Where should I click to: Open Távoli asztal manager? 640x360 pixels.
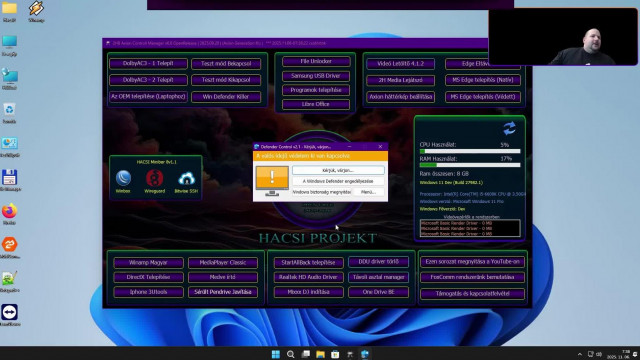tap(378, 277)
